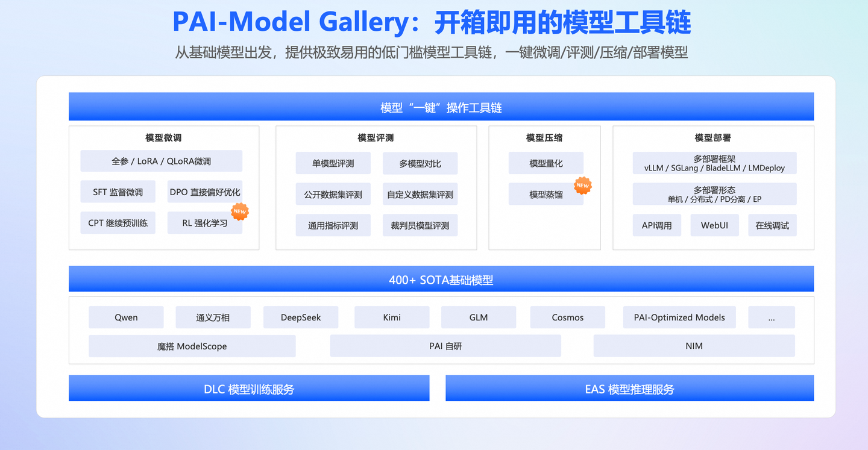
Task: Open the 魔搭 ModelScope model source
Action: [192, 346]
